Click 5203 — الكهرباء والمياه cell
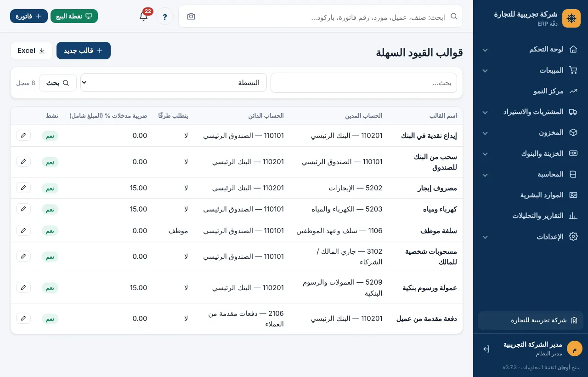 click(x=347, y=209)
